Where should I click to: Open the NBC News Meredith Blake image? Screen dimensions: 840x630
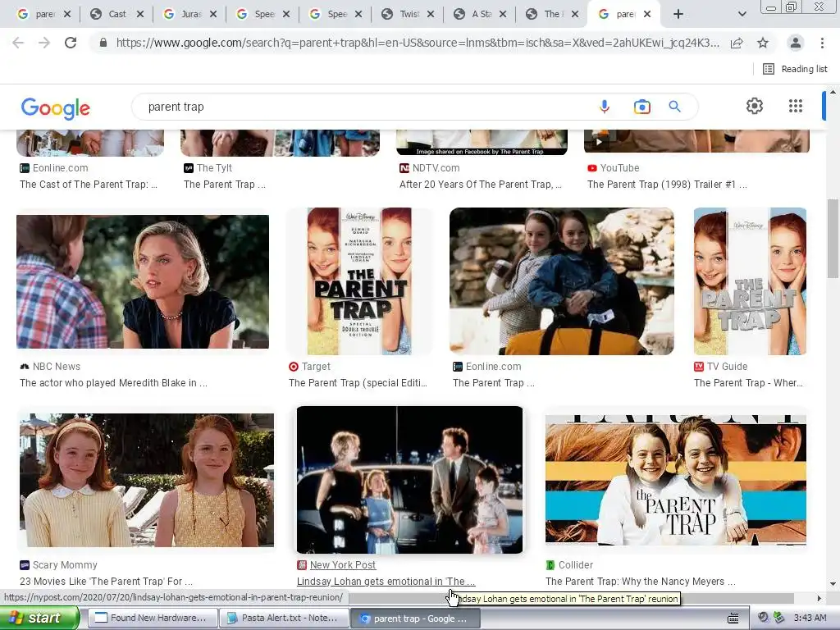click(x=143, y=282)
